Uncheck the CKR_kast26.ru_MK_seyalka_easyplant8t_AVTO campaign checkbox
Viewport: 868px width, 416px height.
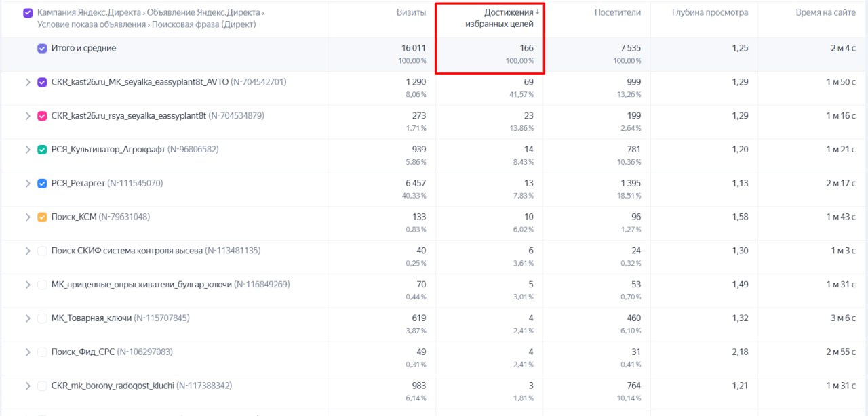tap(42, 82)
